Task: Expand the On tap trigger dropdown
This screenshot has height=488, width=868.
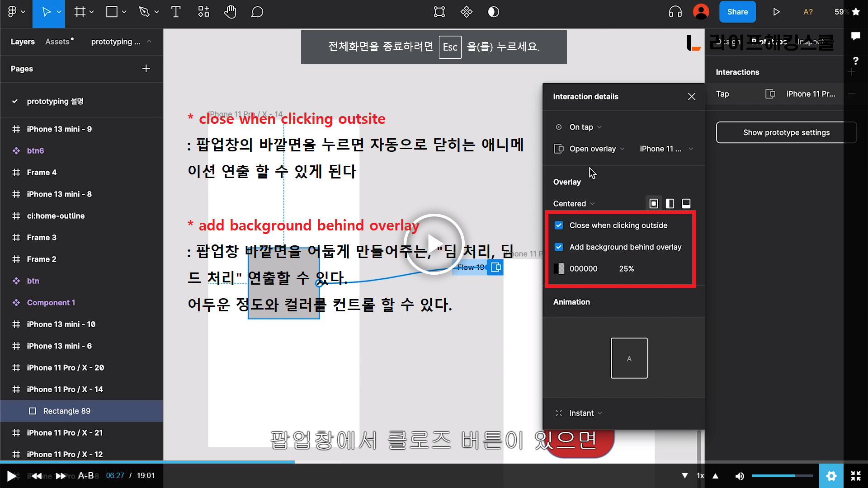Action: point(585,127)
